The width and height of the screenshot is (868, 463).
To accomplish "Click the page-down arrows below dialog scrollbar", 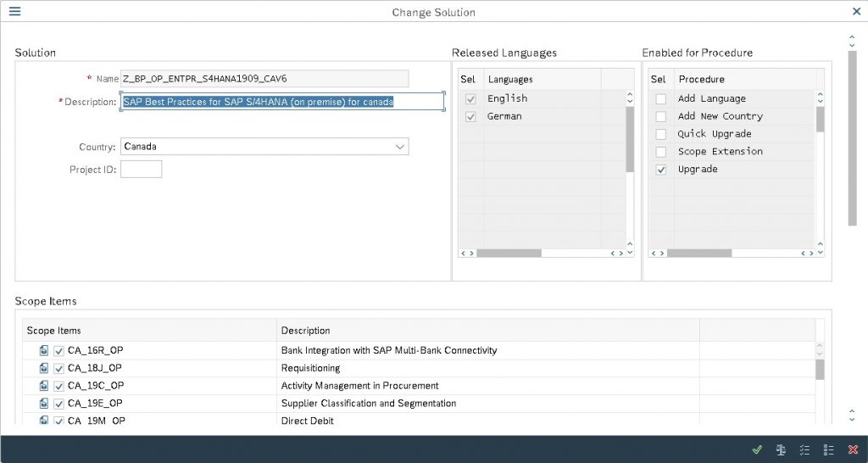I will [x=853, y=415].
